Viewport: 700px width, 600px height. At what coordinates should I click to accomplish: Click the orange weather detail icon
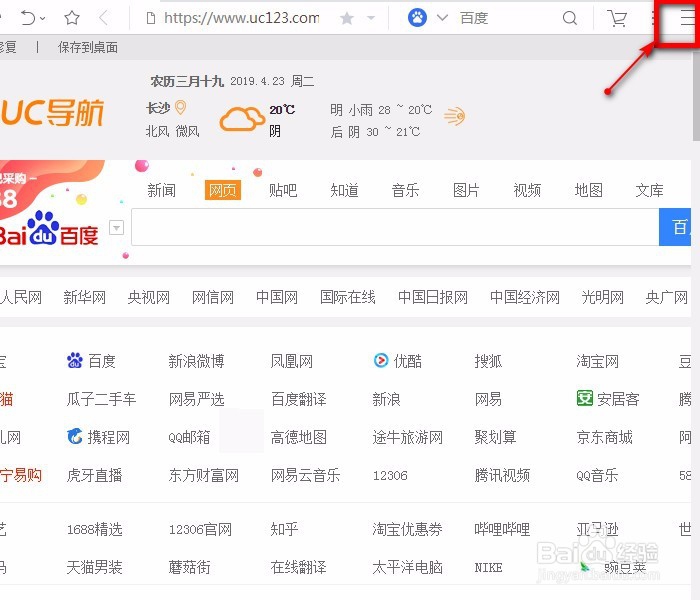(454, 117)
